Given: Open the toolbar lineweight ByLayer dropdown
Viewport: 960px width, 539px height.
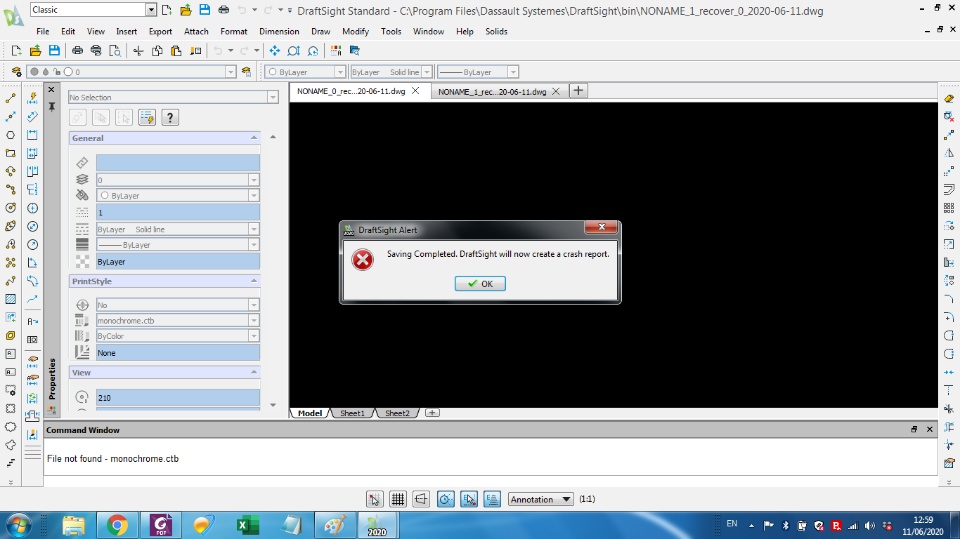Looking at the screenshot, I should tap(513, 72).
